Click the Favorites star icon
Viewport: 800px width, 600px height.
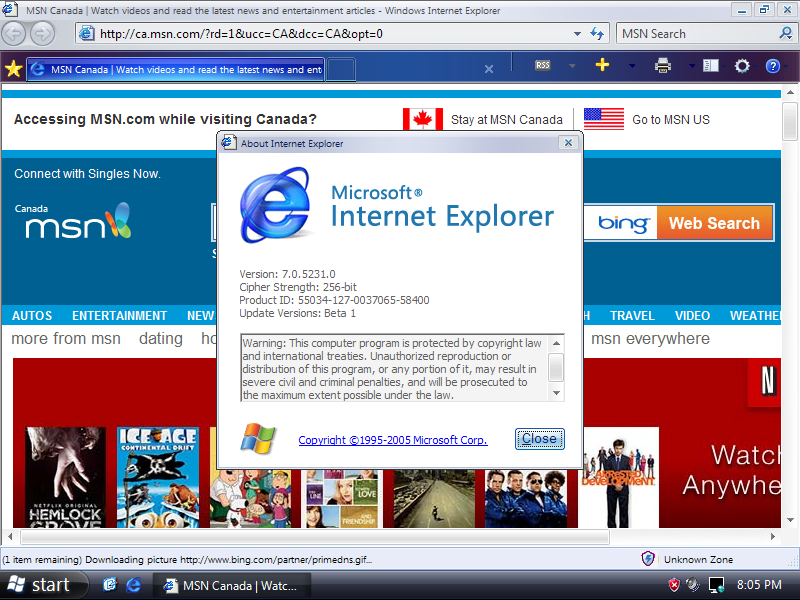(13, 68)
